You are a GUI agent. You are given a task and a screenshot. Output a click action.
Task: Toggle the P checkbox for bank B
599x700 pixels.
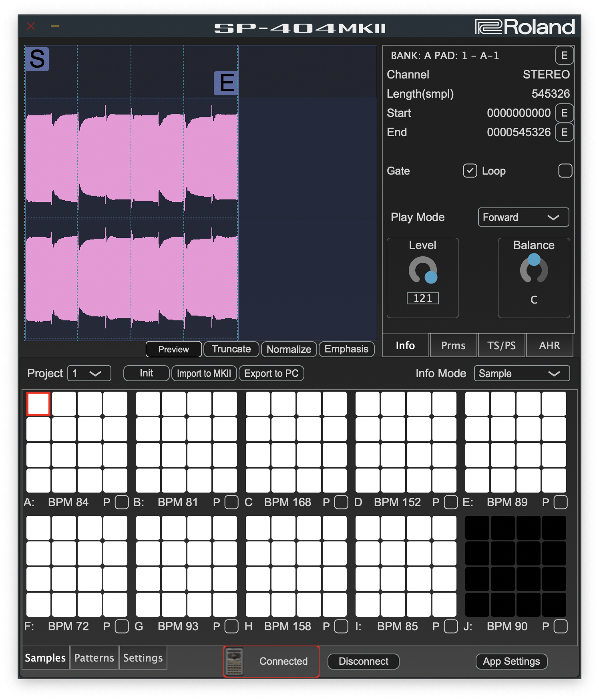(231, 502)
